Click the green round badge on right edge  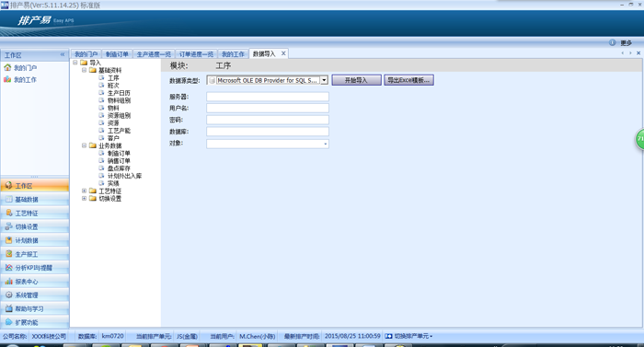pyautogui.click(x=639, y=139)
